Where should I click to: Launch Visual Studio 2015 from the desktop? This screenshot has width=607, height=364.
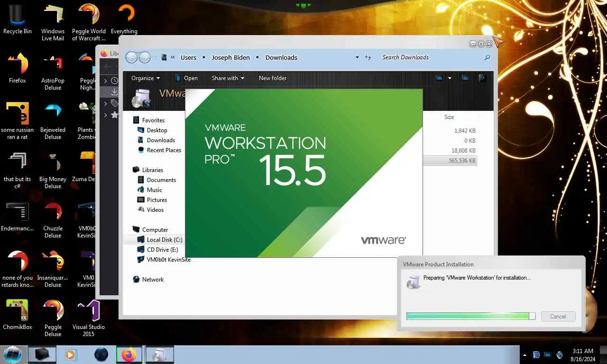pos(89,318)
